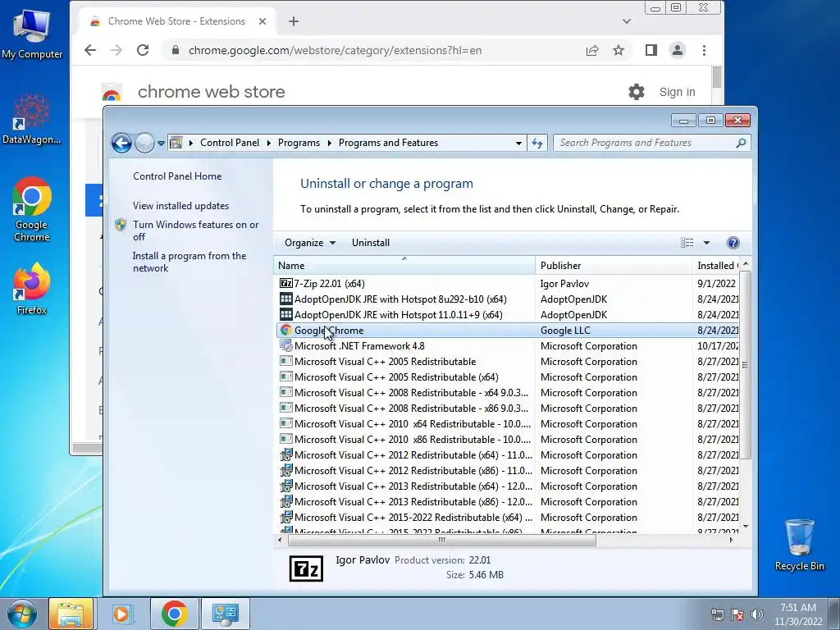Viewport: 840px width, 630px height.
Task: Click the Chrome address bar URL
Action: pos(335,50)
